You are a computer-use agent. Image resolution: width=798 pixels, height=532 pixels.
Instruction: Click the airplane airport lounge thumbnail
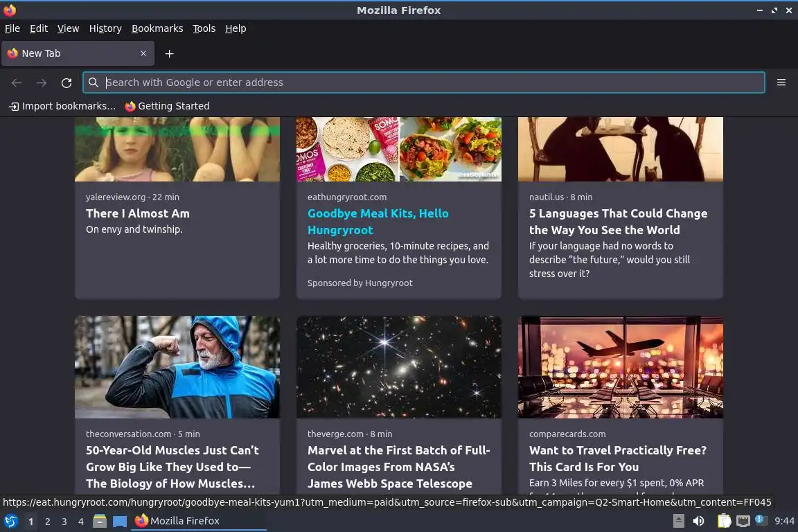pyautogui.click(x=621, y=367)
